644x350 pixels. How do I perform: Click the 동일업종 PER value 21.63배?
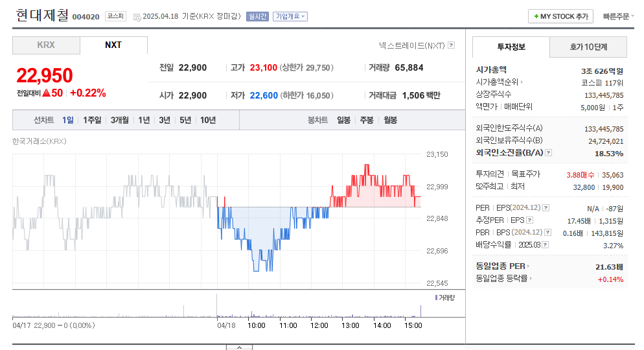609,267
